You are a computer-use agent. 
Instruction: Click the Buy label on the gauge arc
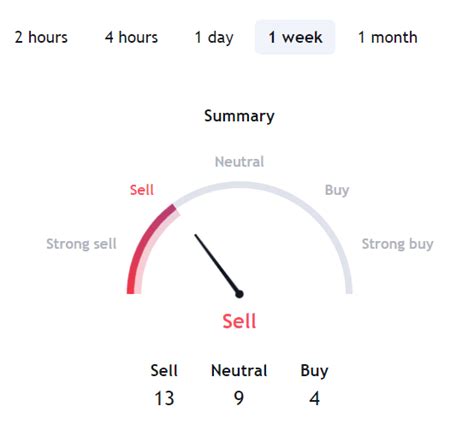tap(337, 190)
